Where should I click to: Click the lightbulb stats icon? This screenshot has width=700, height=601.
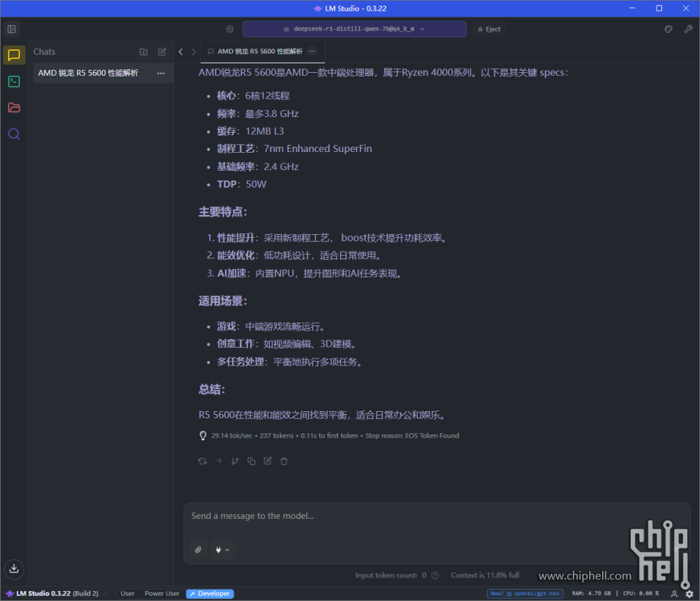(203, 436)
